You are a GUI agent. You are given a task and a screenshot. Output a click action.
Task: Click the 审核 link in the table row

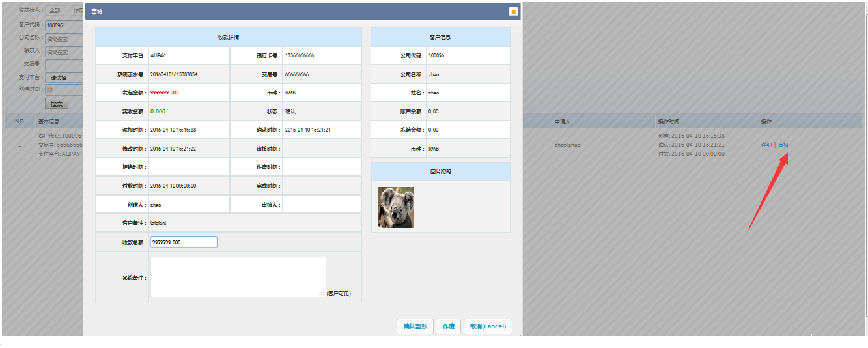click(783, 145)
